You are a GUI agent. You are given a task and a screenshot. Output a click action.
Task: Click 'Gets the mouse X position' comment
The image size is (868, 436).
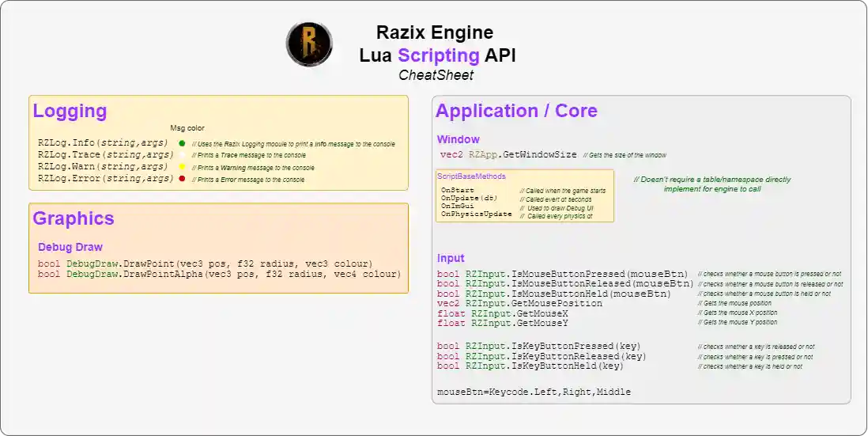click(738, 313)
